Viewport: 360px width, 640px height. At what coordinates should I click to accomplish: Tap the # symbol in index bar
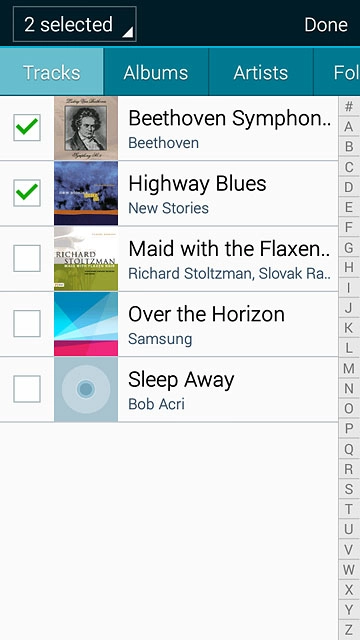349,107
